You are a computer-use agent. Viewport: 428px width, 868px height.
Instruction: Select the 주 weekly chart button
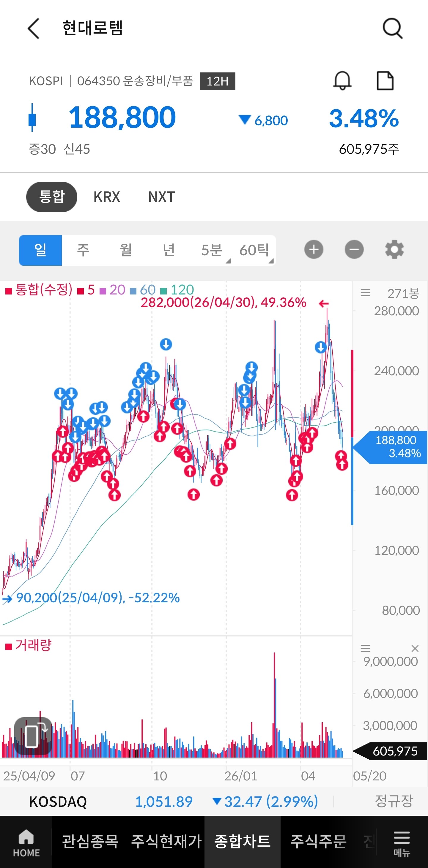[83, 250]
